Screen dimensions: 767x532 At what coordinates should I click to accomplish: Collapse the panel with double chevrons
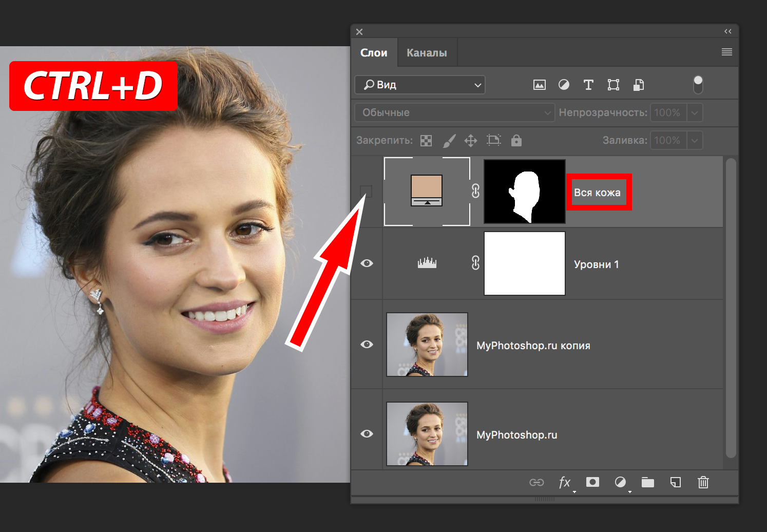tap(727, 31)
